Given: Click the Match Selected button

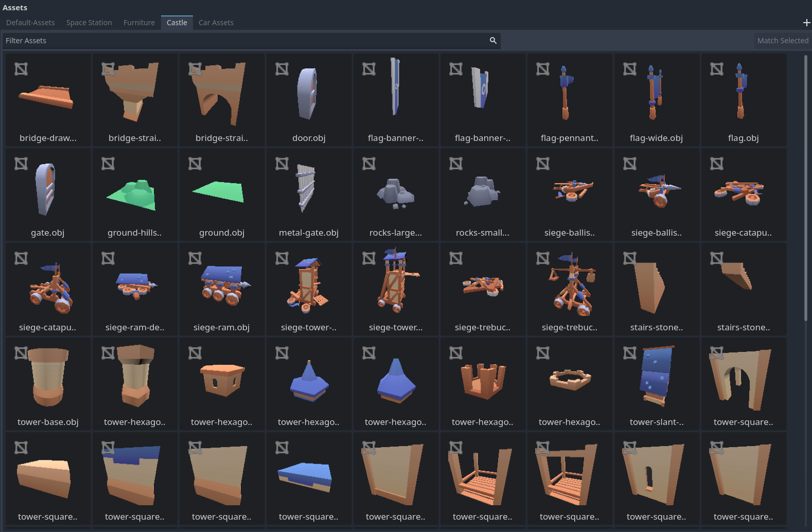Looking at the screenshot, I should pyautogui.click(x=783, y=41).
